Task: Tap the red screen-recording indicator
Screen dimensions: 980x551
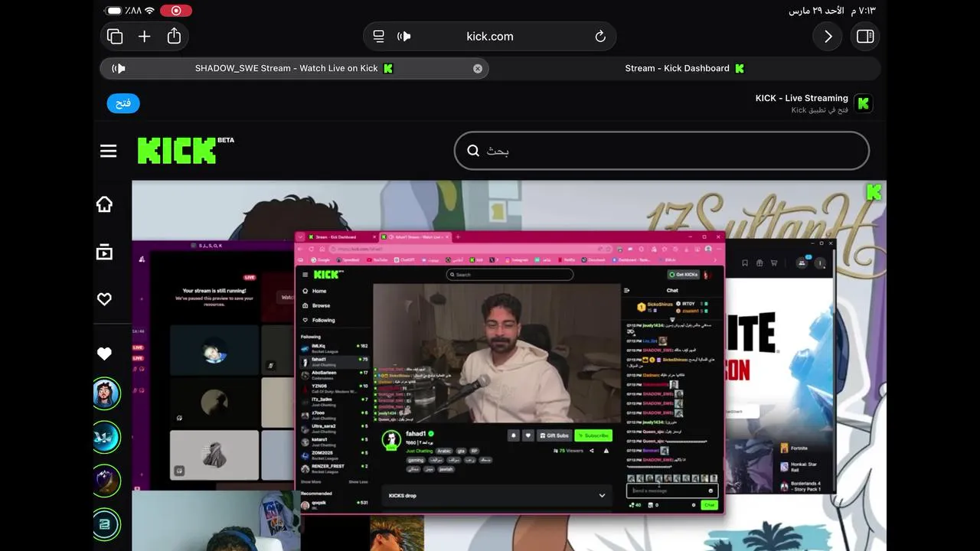Action: tap(176, 11)
